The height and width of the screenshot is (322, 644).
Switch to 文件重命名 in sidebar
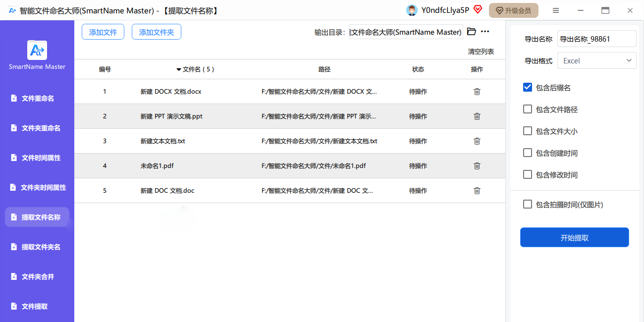[x=38, y=99]
